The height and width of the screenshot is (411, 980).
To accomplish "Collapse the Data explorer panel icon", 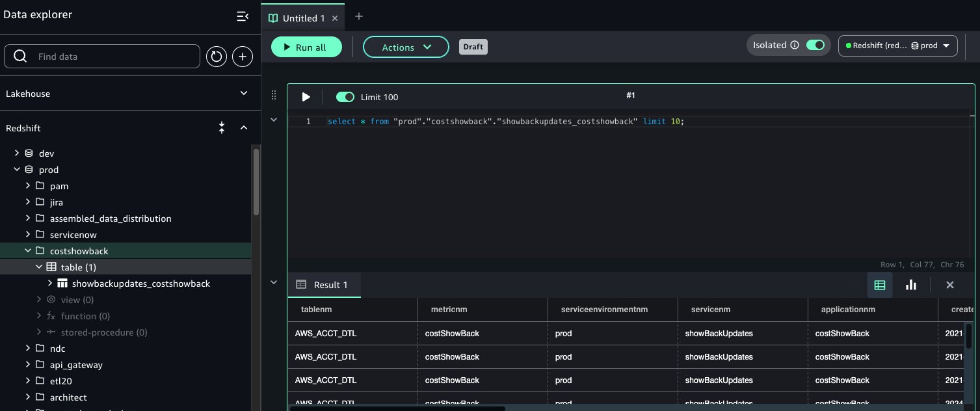I will pos(243,16).
